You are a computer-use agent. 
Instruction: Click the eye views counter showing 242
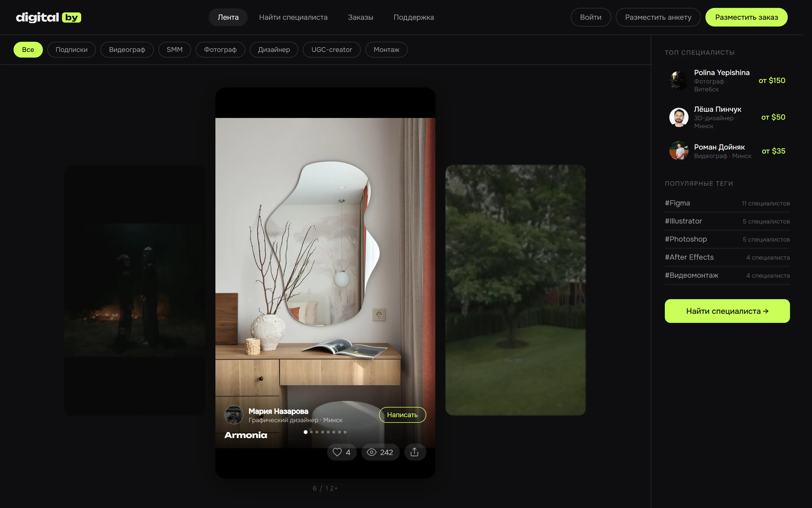tap(380, 452)
